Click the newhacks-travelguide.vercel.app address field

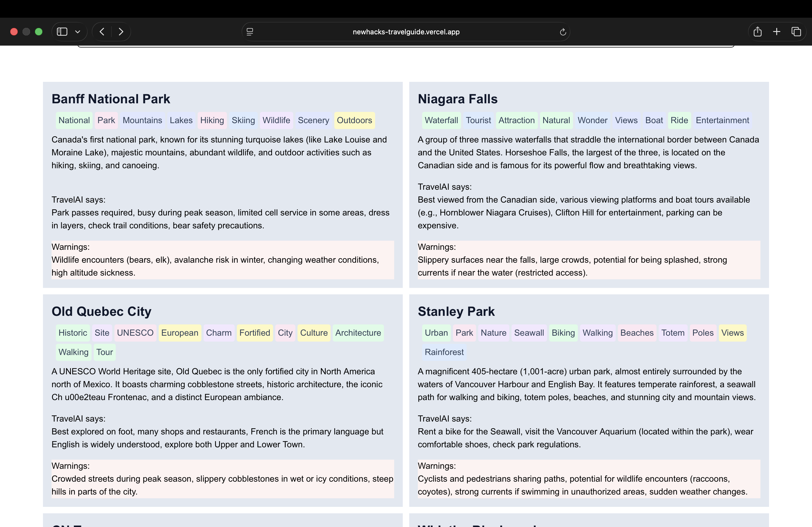point(406,32)
